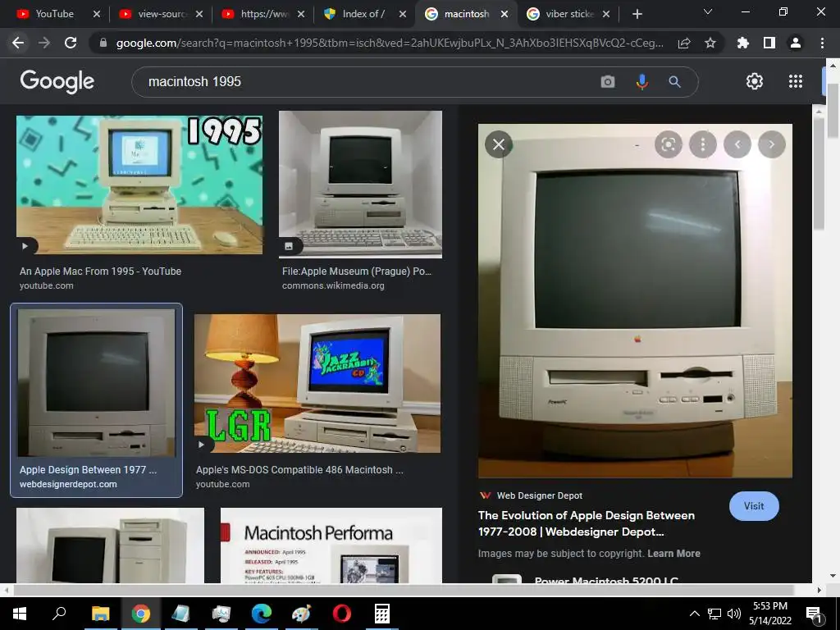Switch to the https://ww YouTube tab
The height and width of the screenshot is (630, 840).
pyautogui.click(x=257, y=14)
